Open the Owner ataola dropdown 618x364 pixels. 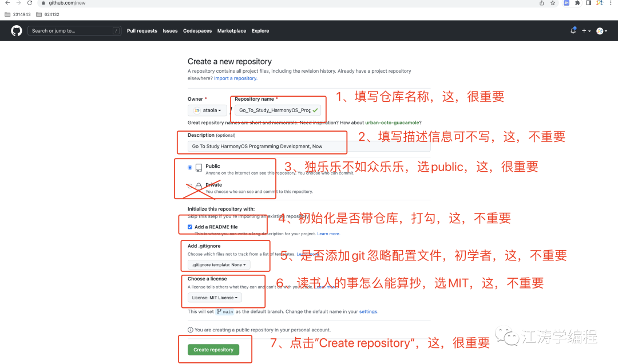207,110
